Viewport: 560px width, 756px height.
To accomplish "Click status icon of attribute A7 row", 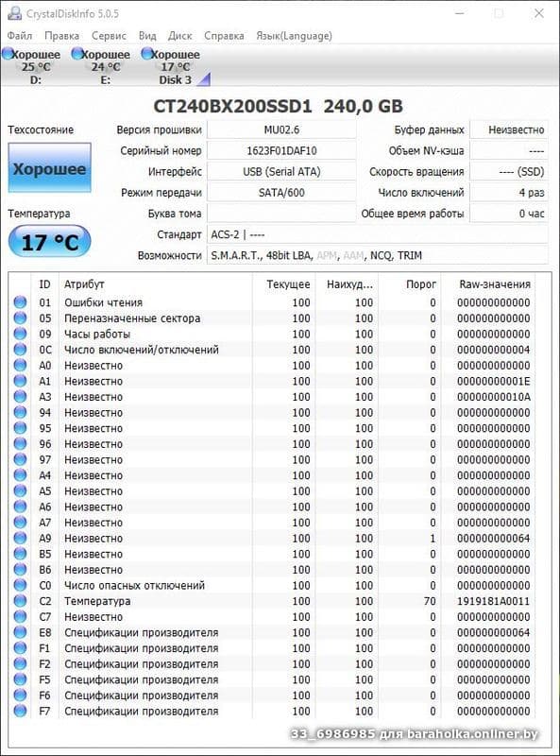I will [x=20, y=523].
